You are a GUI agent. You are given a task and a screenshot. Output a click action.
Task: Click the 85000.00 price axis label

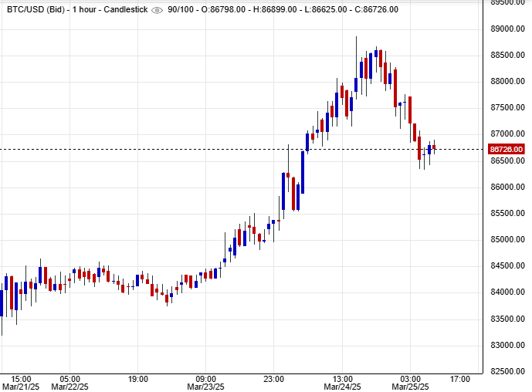point(508,240)
